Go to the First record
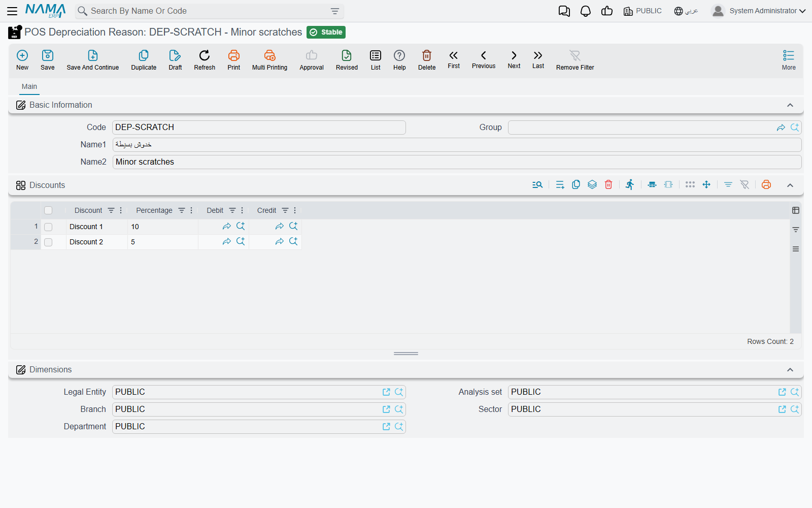The image size is (812, 508). pos(454,59)
